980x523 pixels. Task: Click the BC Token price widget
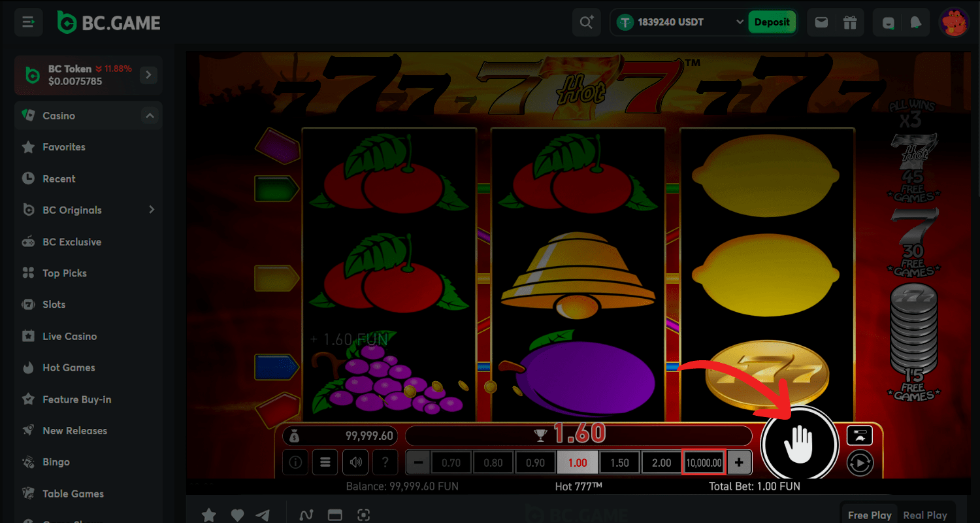88,75
